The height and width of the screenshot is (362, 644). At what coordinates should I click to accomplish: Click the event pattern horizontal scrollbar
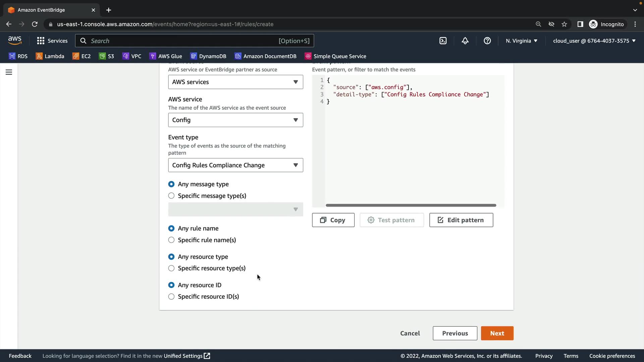[x=411, y=205]
